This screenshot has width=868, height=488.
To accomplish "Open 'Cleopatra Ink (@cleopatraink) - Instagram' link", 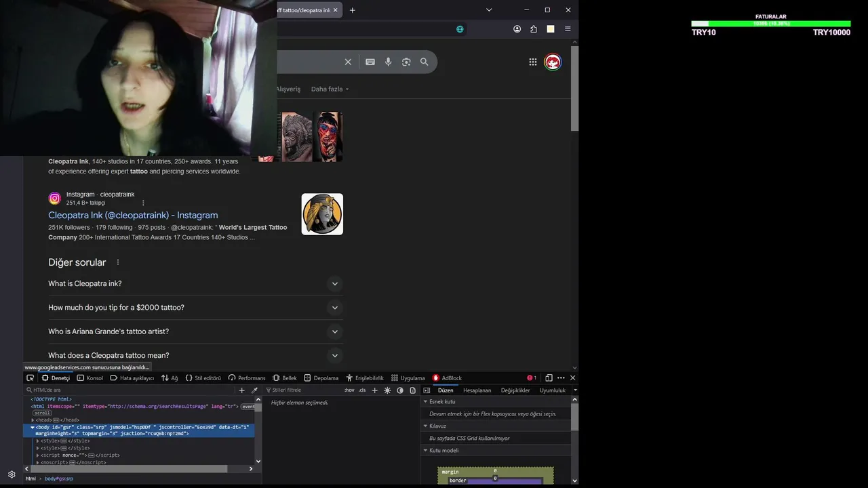I will (x=133, y=216).
